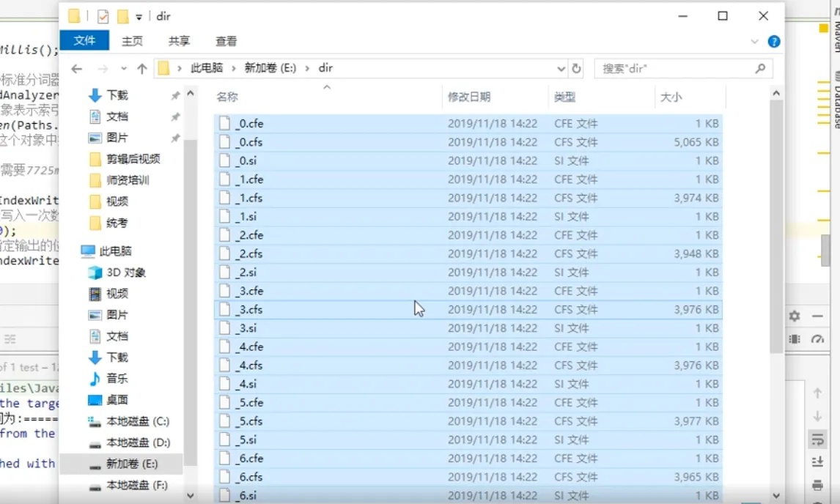Switch to the 主页 ribbon tab

click(132, 41)
